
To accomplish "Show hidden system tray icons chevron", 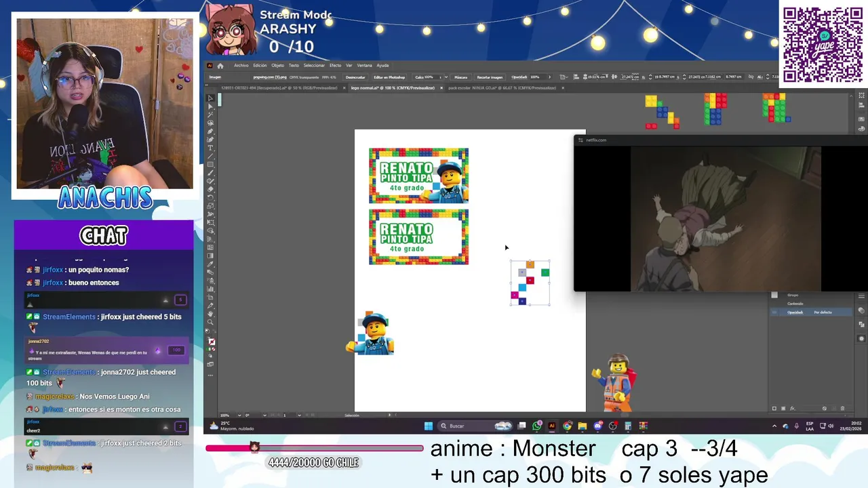I will point(774,426).
